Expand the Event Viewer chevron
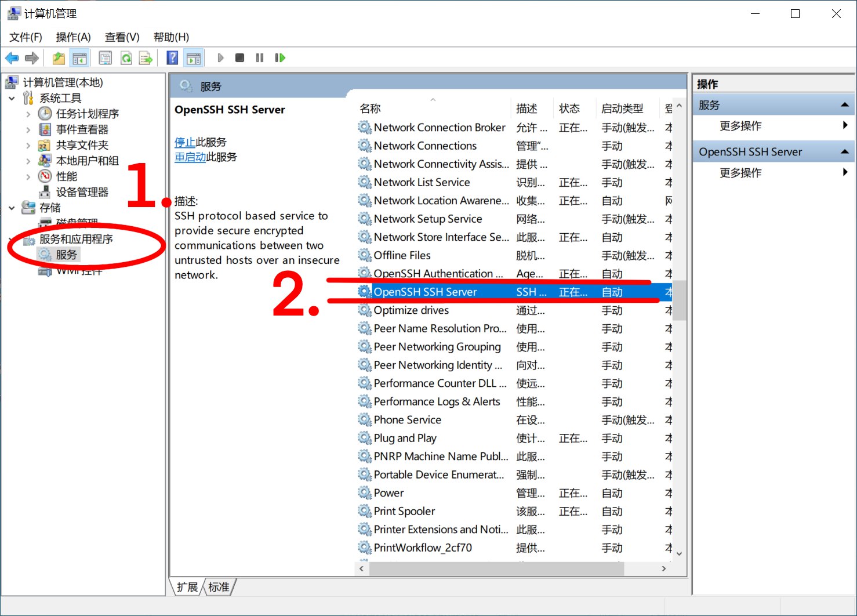 click(28, 129)
